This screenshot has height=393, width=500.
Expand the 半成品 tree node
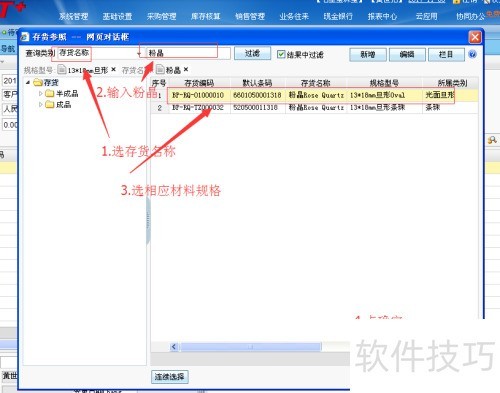pos(41,94)
